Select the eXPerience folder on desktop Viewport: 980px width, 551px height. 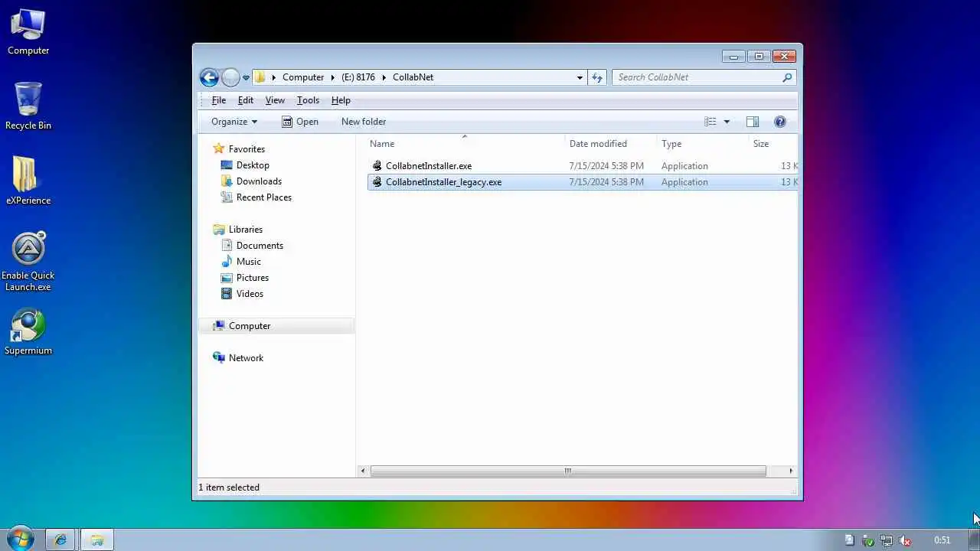coord(28,181)
